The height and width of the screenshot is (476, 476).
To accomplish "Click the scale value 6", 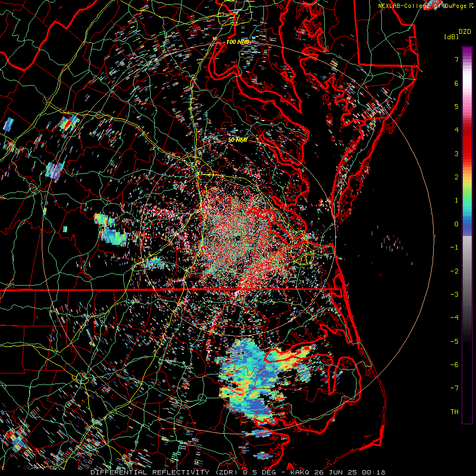I will 456,83.
